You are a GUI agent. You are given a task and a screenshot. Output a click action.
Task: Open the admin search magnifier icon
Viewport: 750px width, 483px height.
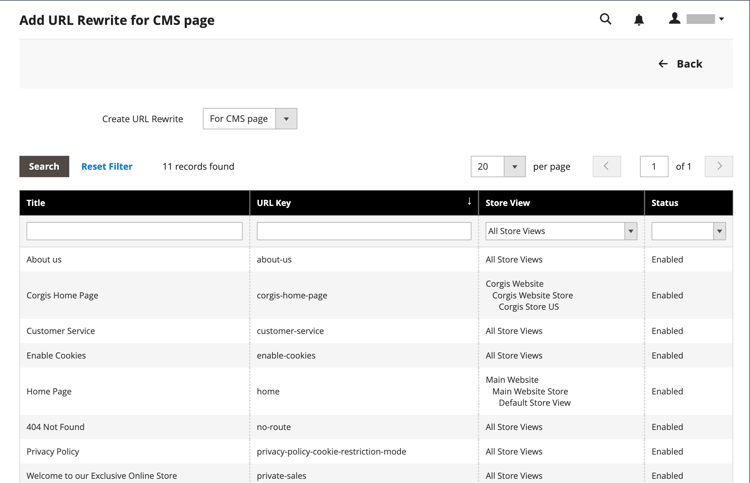[x=605, y=19]
